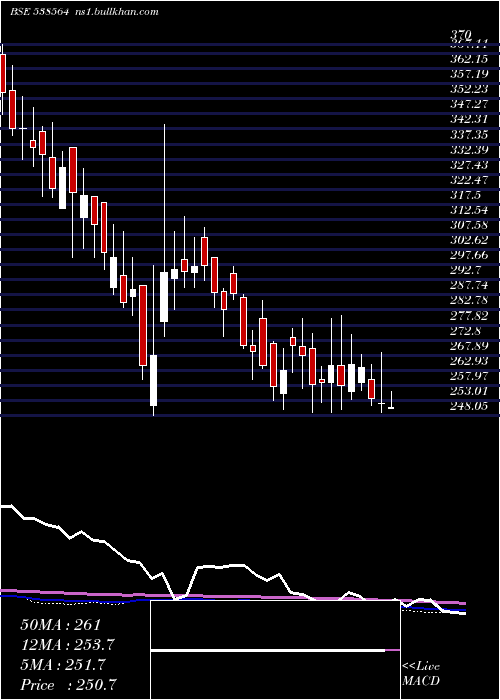Click the 'ns1.bullkhan.com' site label

(116, 12)
